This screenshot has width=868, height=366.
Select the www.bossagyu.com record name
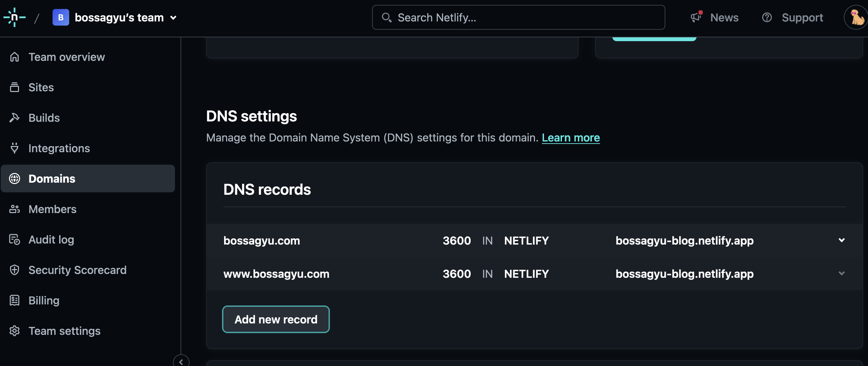[276, 274]
